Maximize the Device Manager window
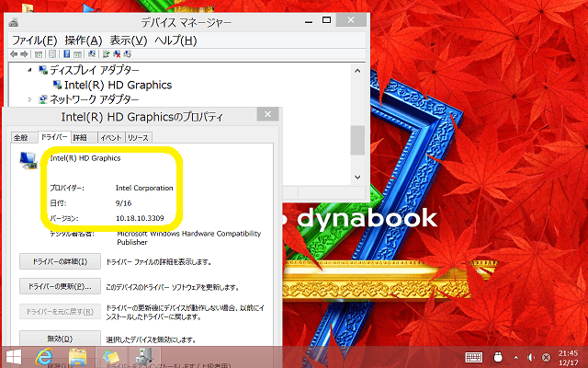 click(x=327, y=20)
